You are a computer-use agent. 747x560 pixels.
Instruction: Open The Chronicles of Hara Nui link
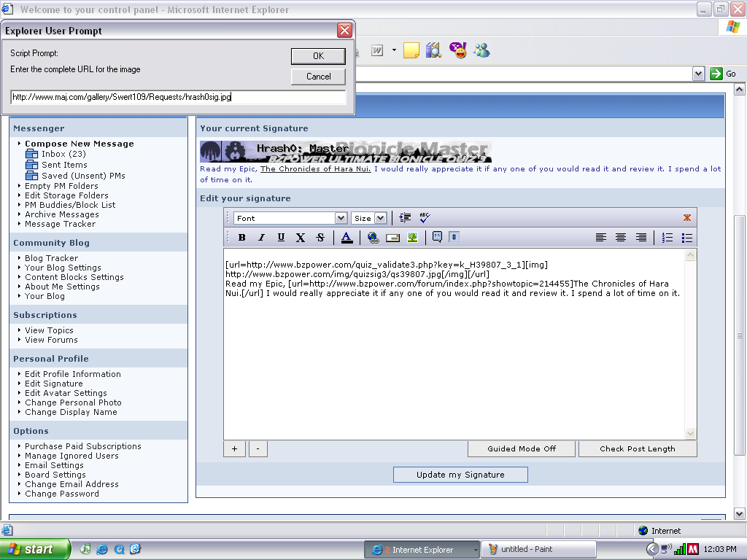click(316, 168)
